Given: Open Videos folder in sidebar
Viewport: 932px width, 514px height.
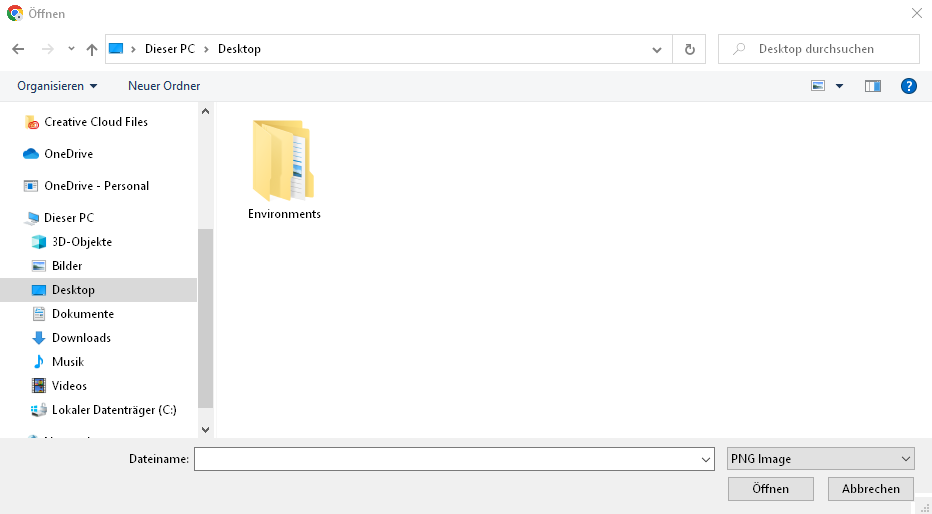Looking at the screenshot, I should coord(69,386).
